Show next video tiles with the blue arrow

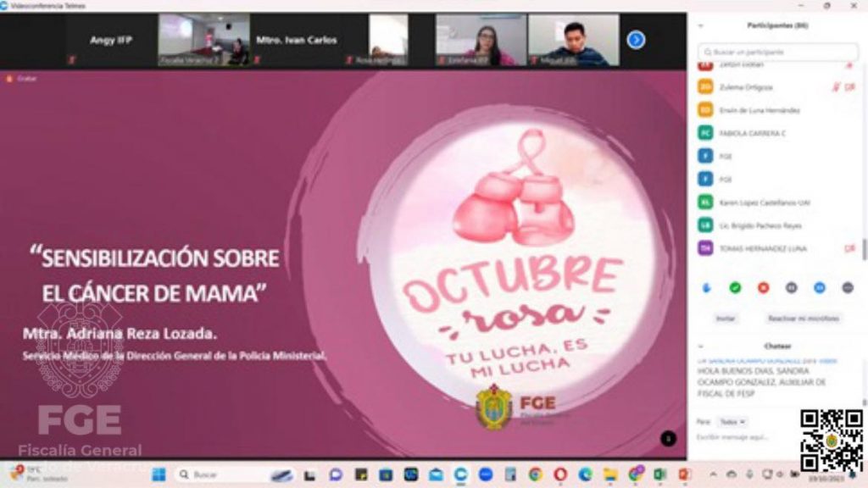(x=636, y=40)
